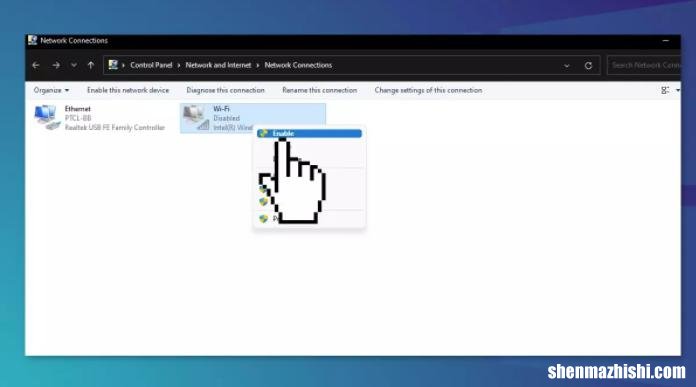Click the shield icon beside Enable

coord(263,133)
